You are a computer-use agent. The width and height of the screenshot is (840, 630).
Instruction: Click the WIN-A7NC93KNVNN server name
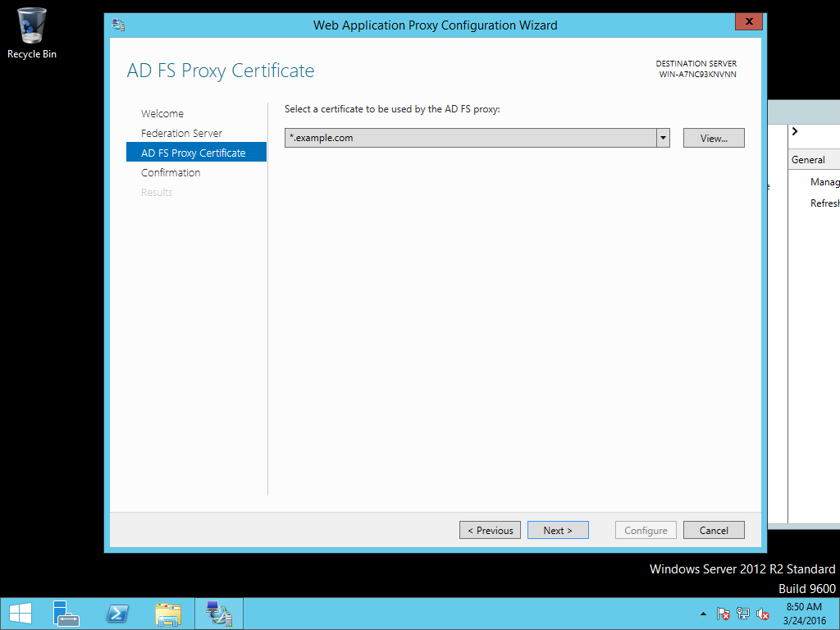697,75
